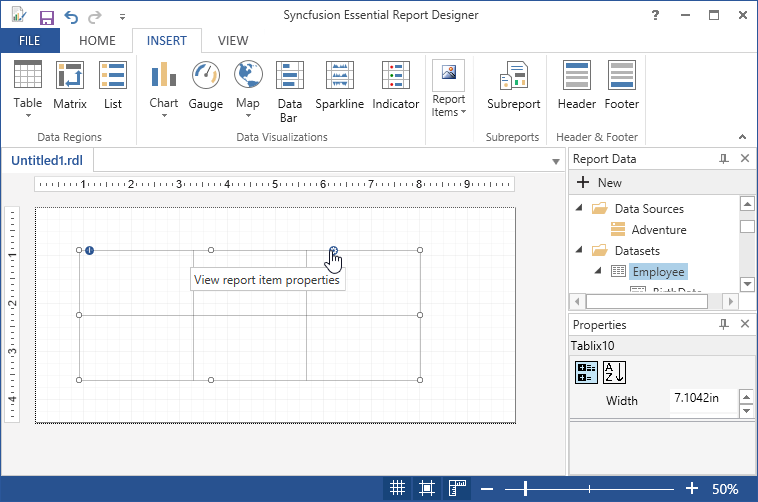Open Help with the question mark
758x502 pixels.
[655, 15]
